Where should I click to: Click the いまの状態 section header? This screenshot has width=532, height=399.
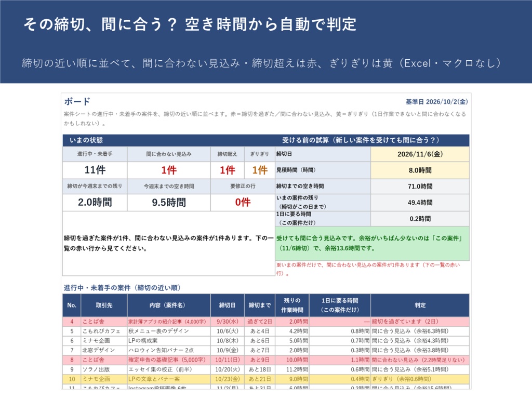click(86, 140)
